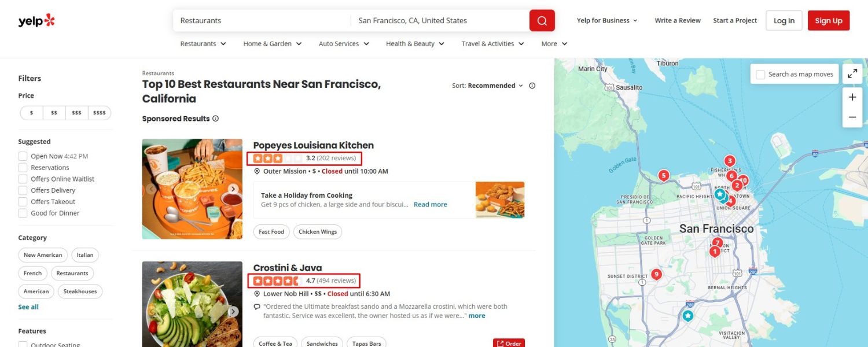Enable the Open Now filter checkbox

(x=23, y=156)
